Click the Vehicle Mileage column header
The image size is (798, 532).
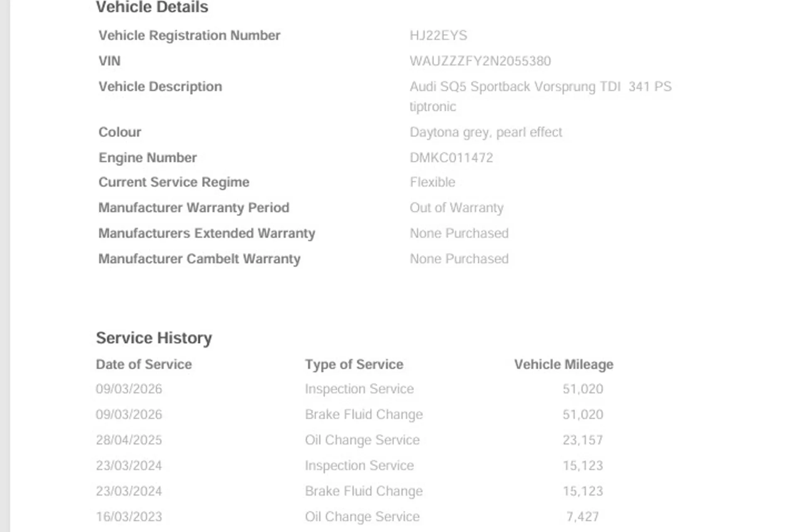click(x=564, y=365)
